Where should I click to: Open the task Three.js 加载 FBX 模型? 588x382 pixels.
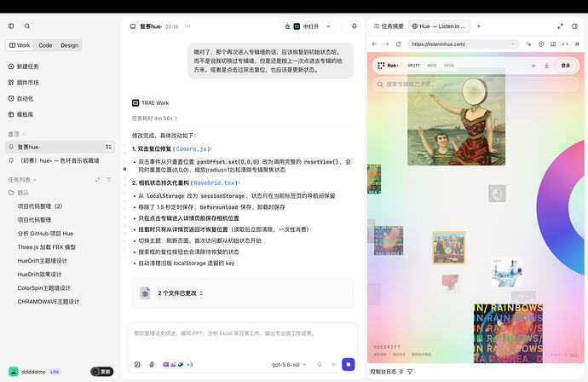tap(47, 247)
